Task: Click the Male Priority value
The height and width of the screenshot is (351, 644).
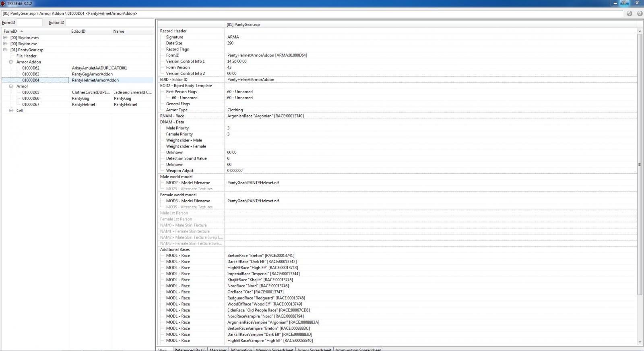Action: [x=228, y=128]
